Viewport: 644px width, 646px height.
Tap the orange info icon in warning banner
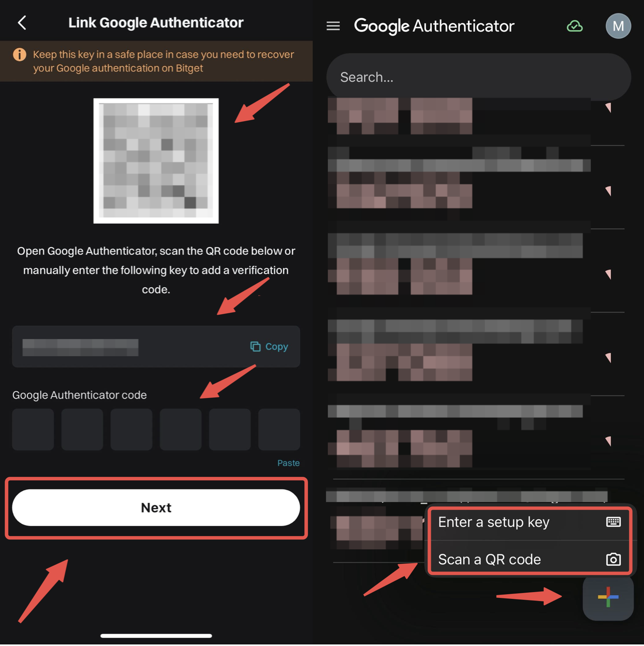tap(20, 54)
